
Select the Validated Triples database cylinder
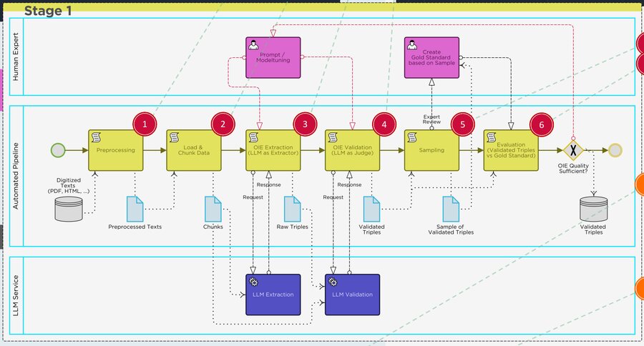pos(593,209)
